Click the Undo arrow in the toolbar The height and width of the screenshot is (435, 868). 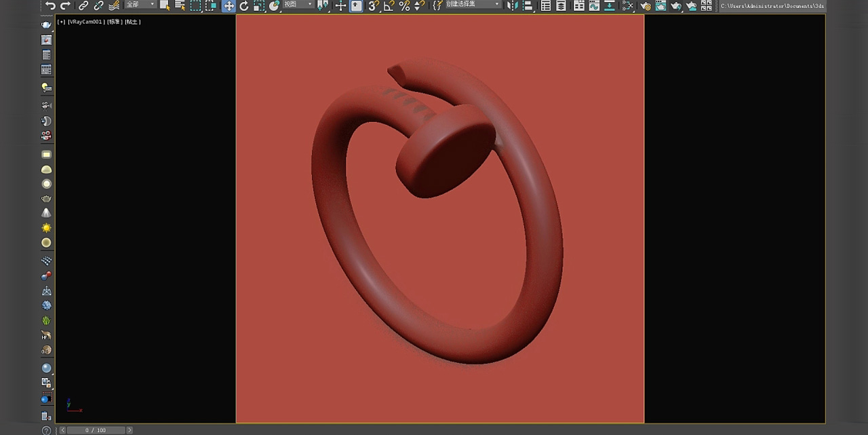(50, 5)
